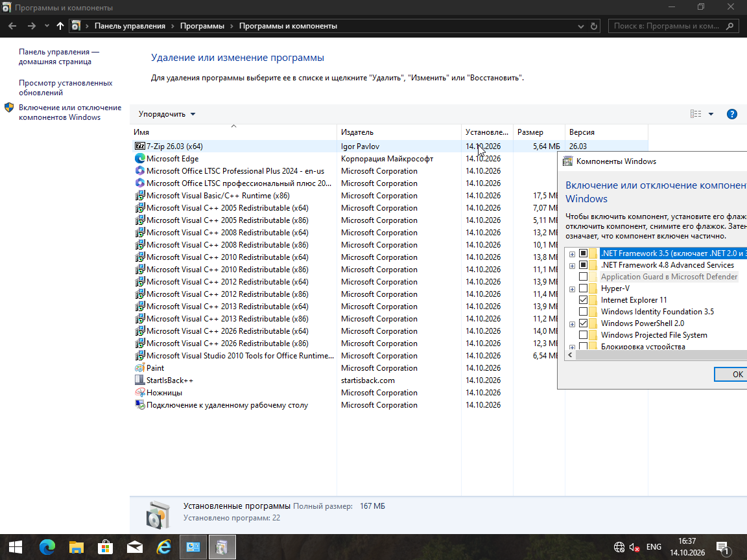The height and width of the screenshot is (560, 747).
Task: Sort by the Имя column header
Action: 233,132
